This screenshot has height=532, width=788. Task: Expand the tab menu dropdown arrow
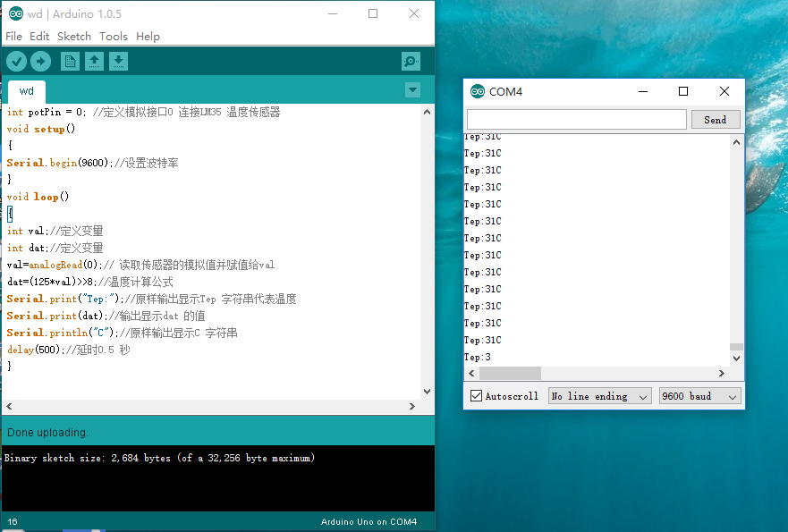tap(412, 90)
